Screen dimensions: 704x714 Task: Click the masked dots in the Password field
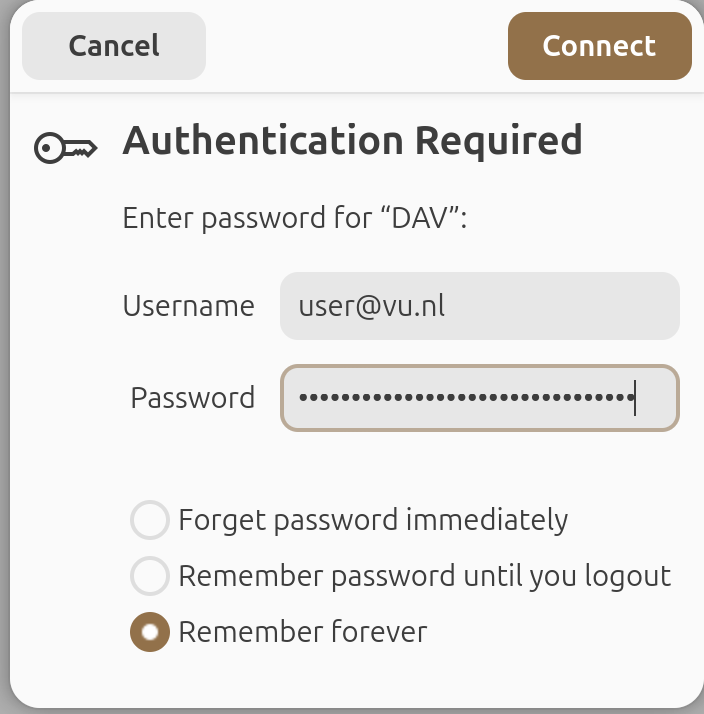click(x=465, y=398)
